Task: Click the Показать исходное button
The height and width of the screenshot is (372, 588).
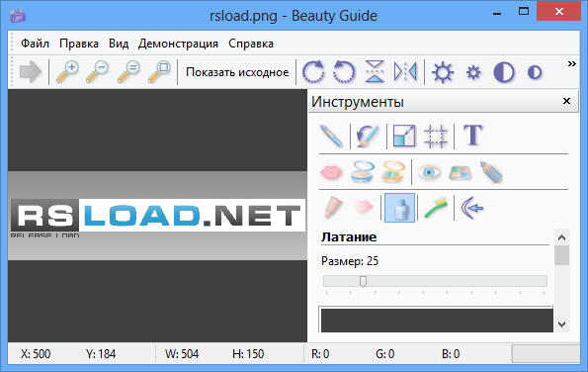Action: pos(237,72)
